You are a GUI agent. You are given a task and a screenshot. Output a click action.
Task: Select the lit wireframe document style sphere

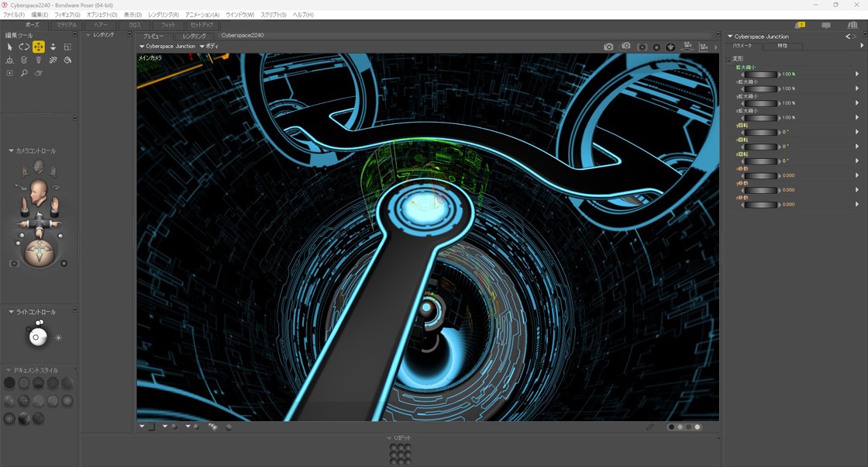coord(67,382)
